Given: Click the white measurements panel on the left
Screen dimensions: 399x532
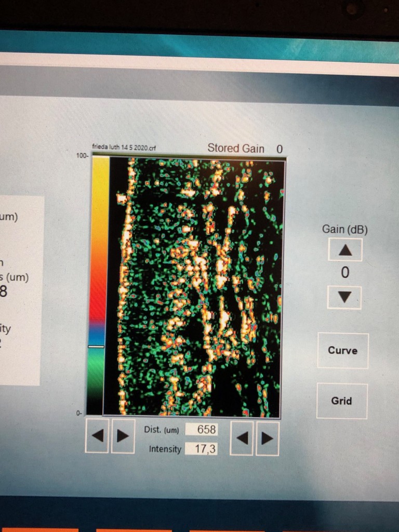Looking at the screenshot, I should [20, 291].
